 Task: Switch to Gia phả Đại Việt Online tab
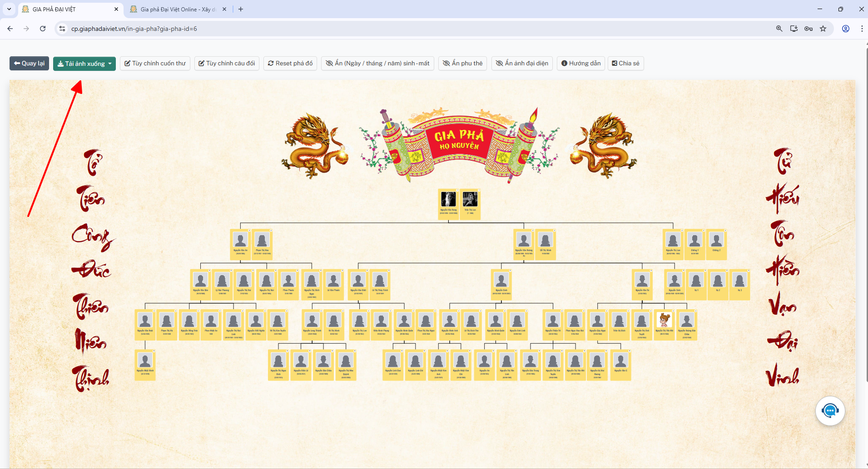pos(175,10)
